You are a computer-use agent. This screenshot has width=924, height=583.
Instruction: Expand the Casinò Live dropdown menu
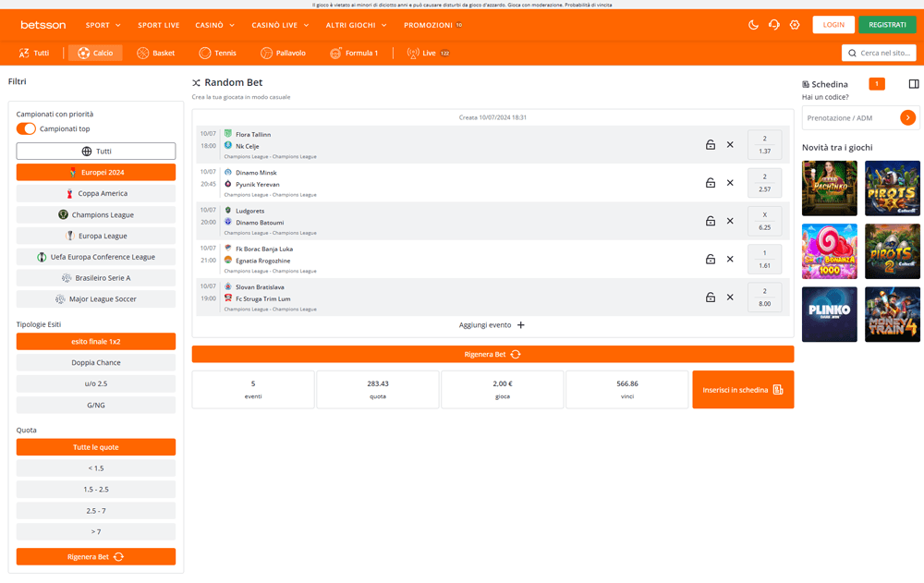pyautogui.click(x=280, y=25)
